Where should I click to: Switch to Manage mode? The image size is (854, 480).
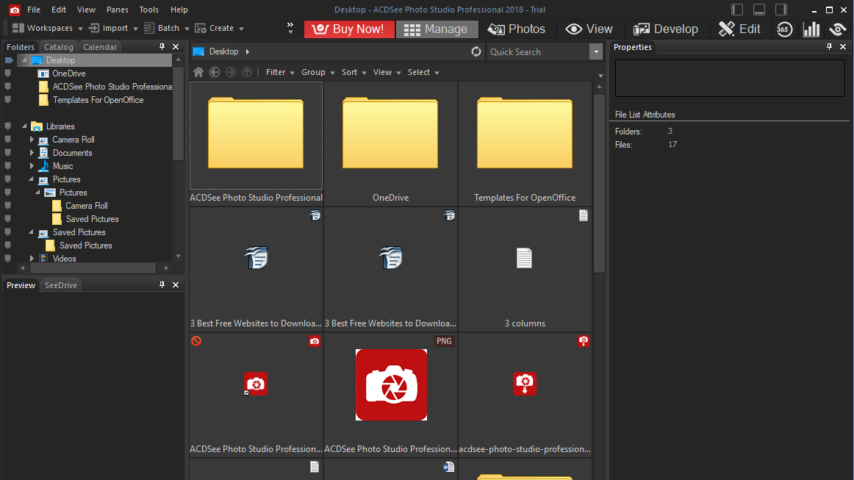[436, 29]
